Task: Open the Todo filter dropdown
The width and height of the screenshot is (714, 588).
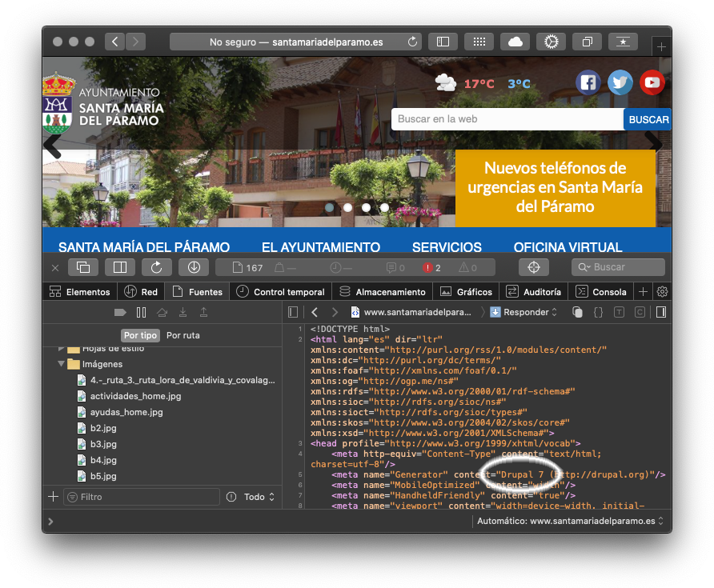Action: 259,497
